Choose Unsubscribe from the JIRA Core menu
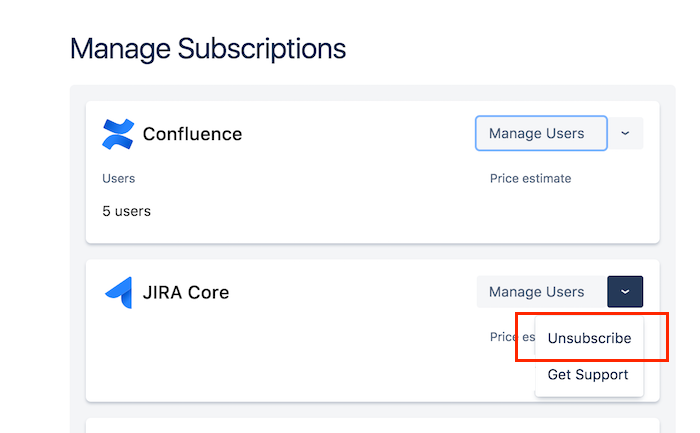 (589, 338)
